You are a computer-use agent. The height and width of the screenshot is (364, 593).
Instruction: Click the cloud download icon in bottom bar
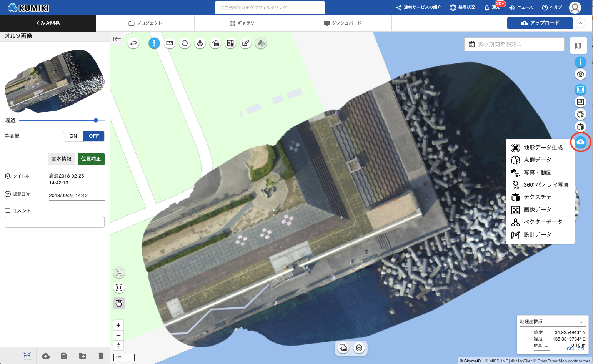45,356
